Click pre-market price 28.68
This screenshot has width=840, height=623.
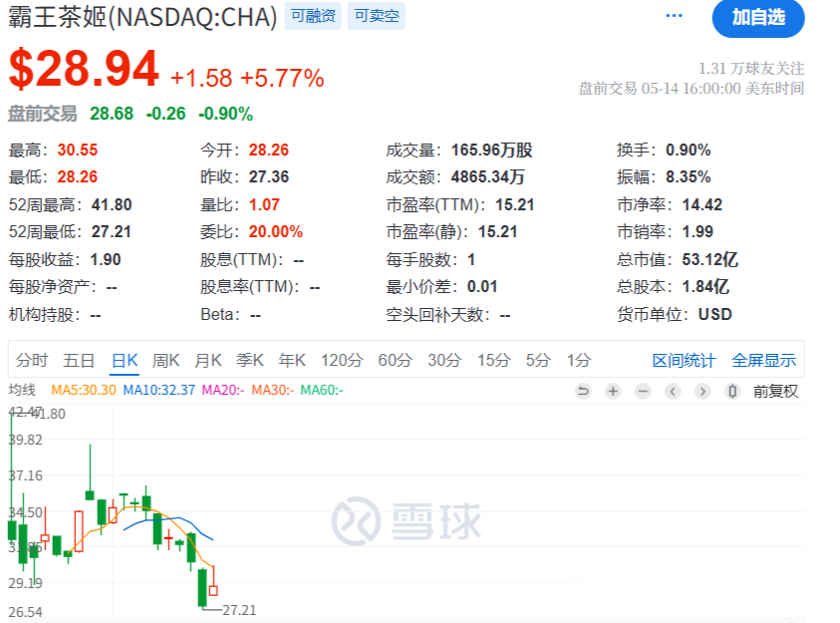tap(112, 114)
